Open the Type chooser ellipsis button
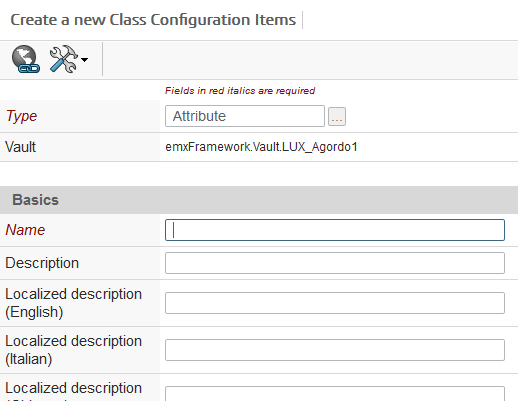Image resolution: width=518 pixels, height=401 pixels. pyautogui.click(x=337, y=116)
